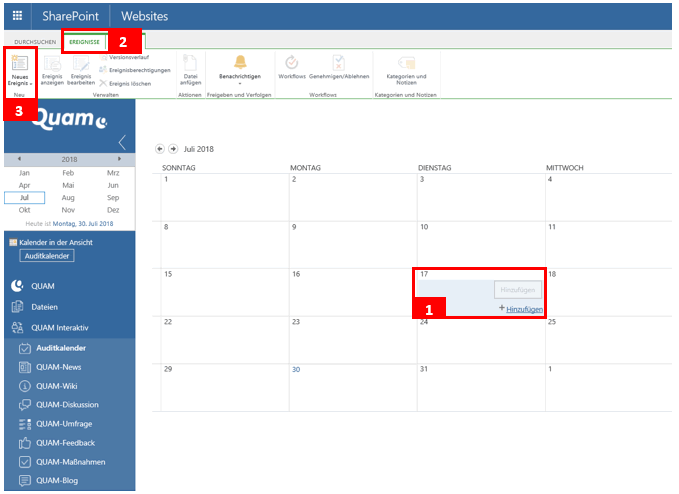679x494 pixels.
Task: Click the Kategorien und Notizen icon
Action: pyautogui.click(x=407, y=63)
